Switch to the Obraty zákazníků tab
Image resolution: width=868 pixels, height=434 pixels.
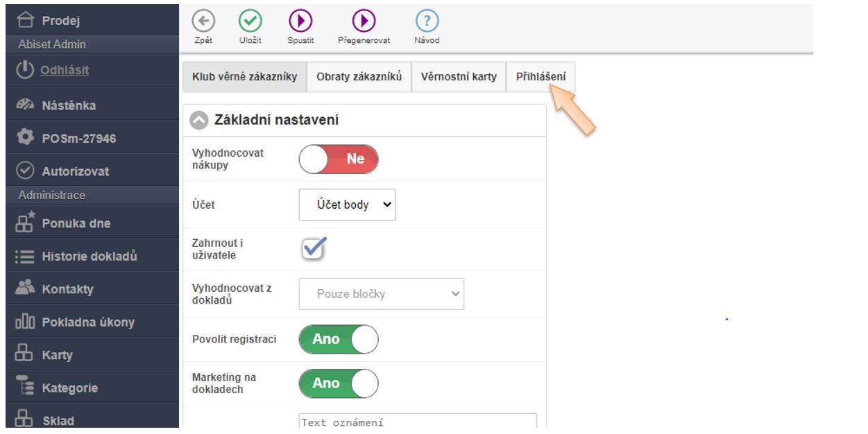[x=359, y=77]
